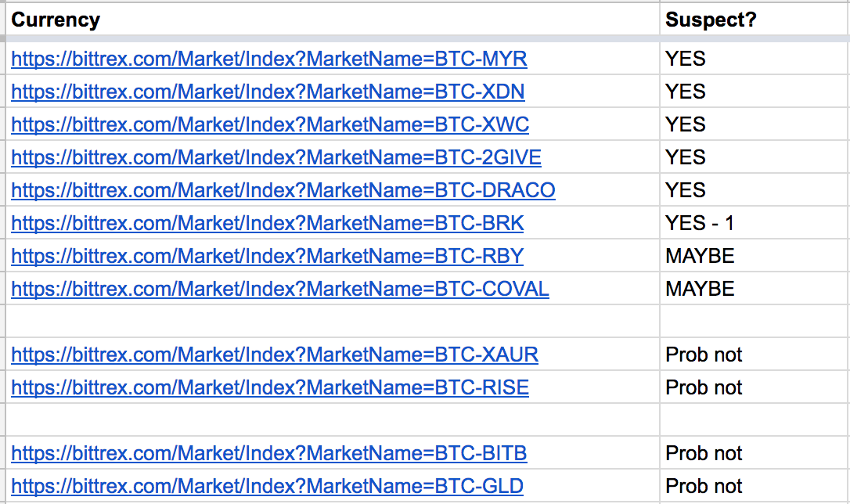
Task: Open the BTC-COVAL market link
Action: pyautogui.click(x=279, y=289)
